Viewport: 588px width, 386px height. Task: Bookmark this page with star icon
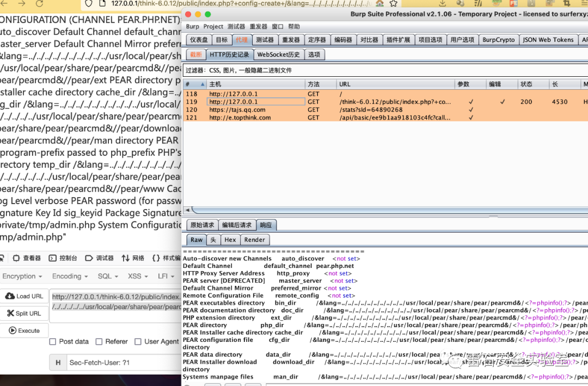[394, 3]
